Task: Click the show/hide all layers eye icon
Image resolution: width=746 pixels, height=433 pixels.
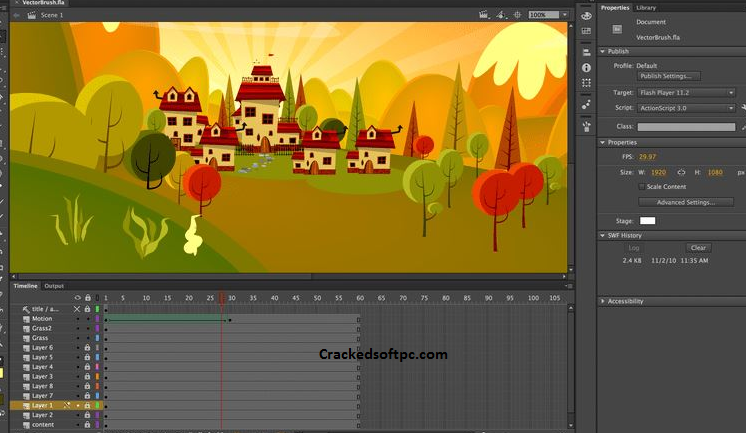Action: point(78,298)
